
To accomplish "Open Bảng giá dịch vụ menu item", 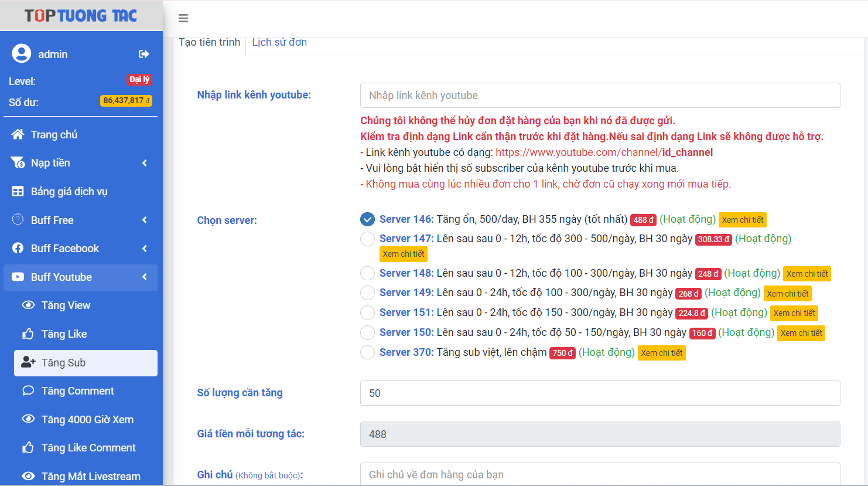I will [80, 191].
